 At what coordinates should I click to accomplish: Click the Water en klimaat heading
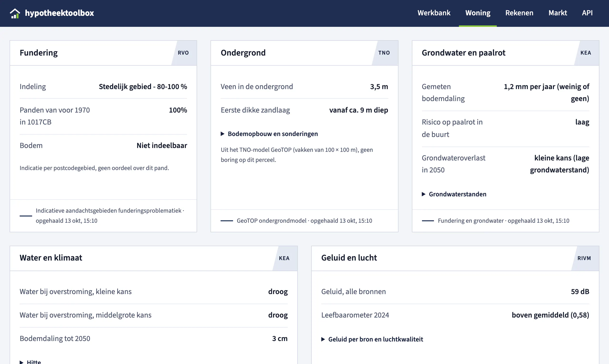click(x=51, y=258)
